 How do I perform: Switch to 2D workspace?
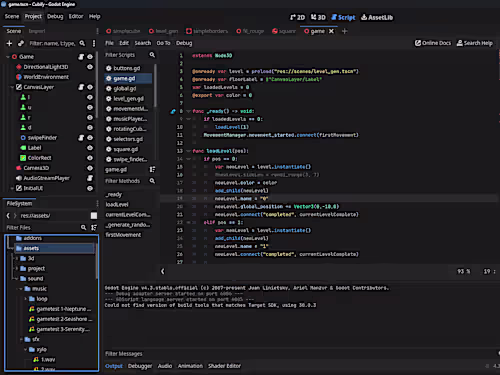click(297, 17)
